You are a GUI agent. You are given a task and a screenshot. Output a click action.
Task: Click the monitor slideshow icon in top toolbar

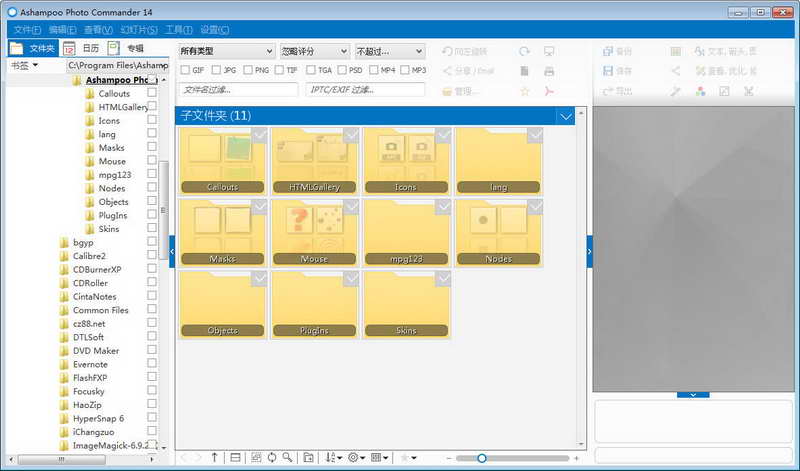coord(549,52)
